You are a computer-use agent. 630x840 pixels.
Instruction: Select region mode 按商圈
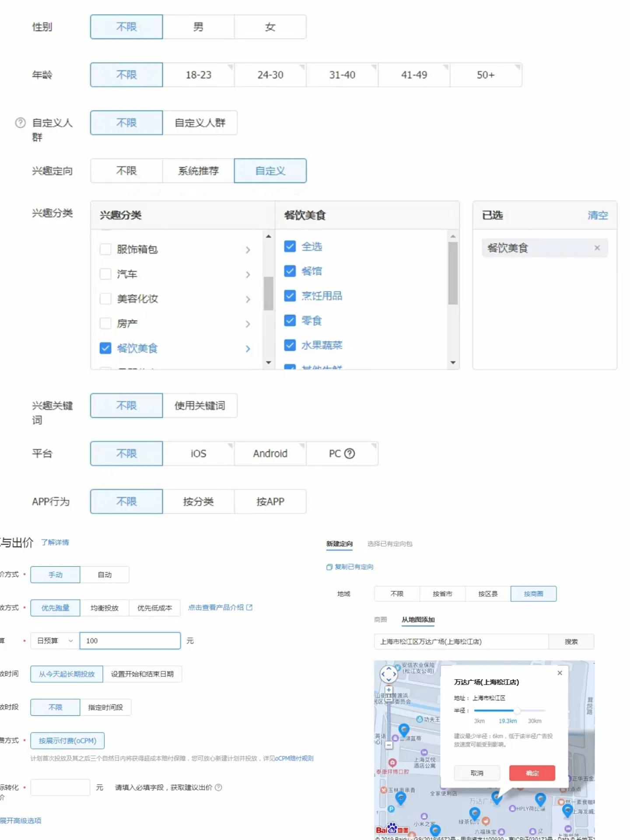[534, 594]
